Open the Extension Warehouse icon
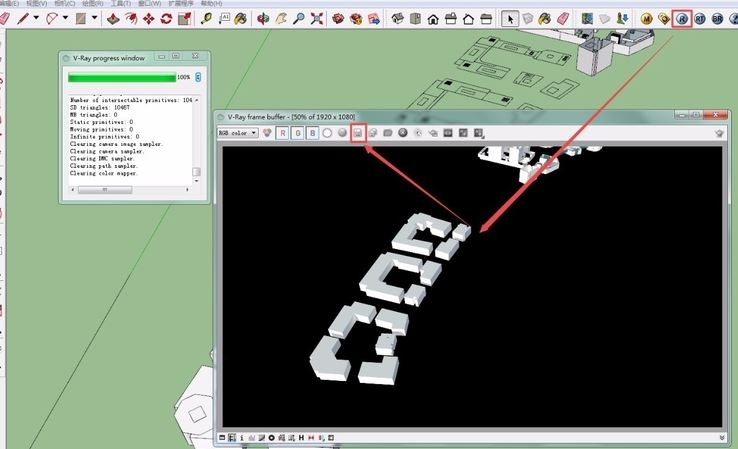This screenshot has width=738, height=449. pyautogui.click(x=356, y=19)
